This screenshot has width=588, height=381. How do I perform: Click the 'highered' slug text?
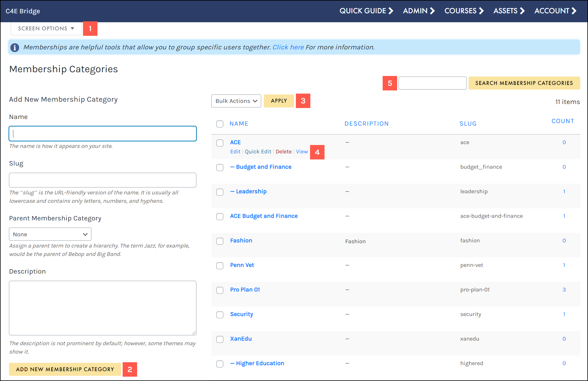click(x=472, y=363)
